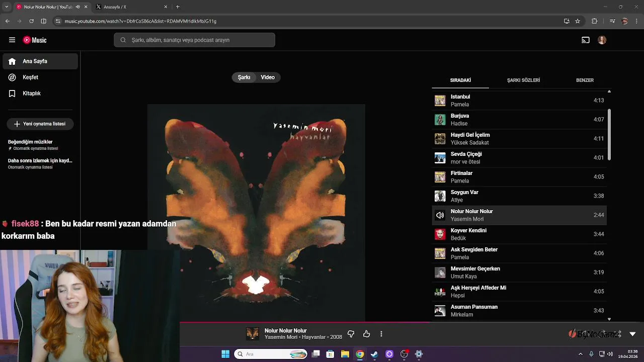Click the song progress bar
The image size is (644, 362).
(412, 322)
